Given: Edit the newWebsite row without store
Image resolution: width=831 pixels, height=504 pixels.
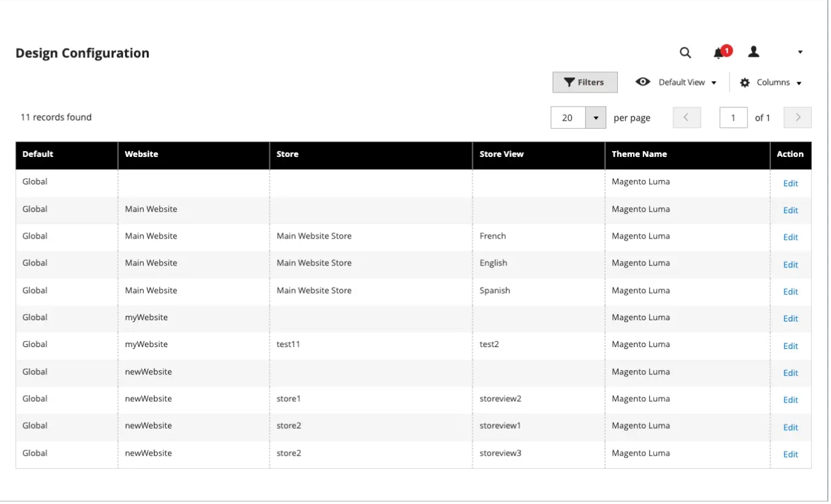Looking at the screenshot, I should pos(790,373).
